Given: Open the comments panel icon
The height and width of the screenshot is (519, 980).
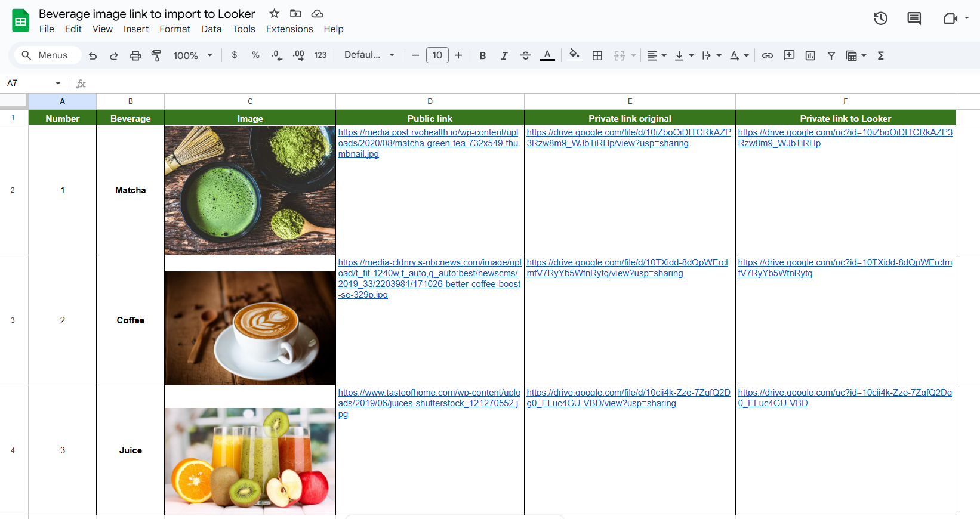Looking at the screenshot, I should coord(914,18).
